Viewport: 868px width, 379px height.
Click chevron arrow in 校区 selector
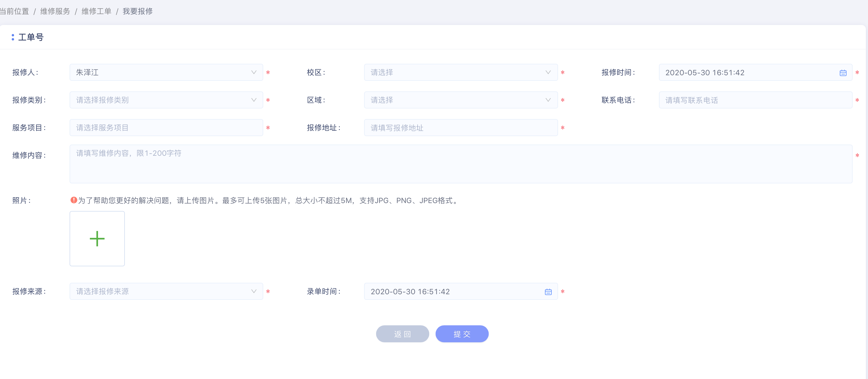548,73
